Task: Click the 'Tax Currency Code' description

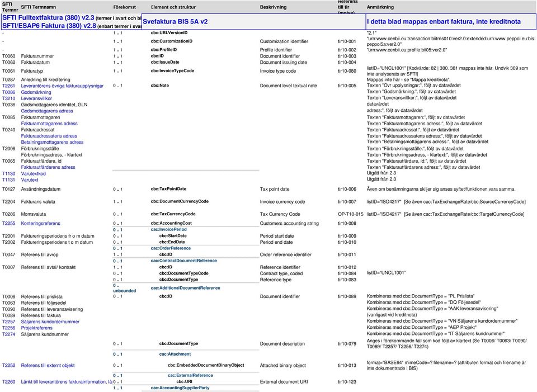Action: tap(280, 214)
